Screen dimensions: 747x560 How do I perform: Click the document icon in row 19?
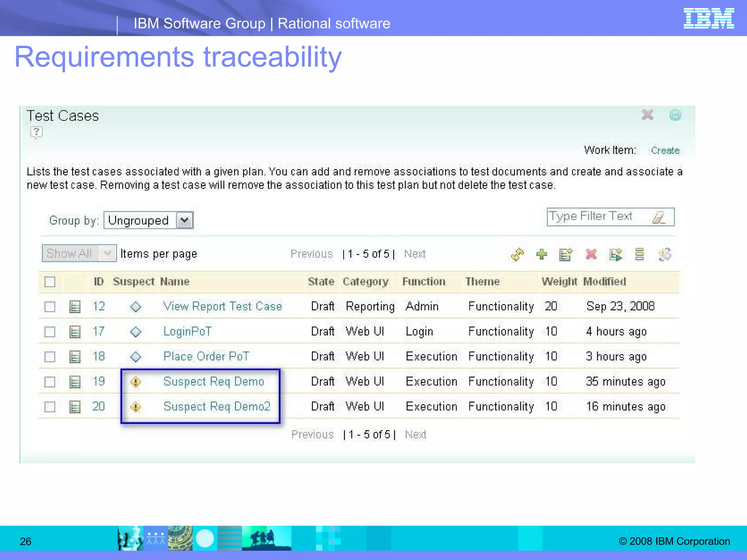tap(75, 382)
